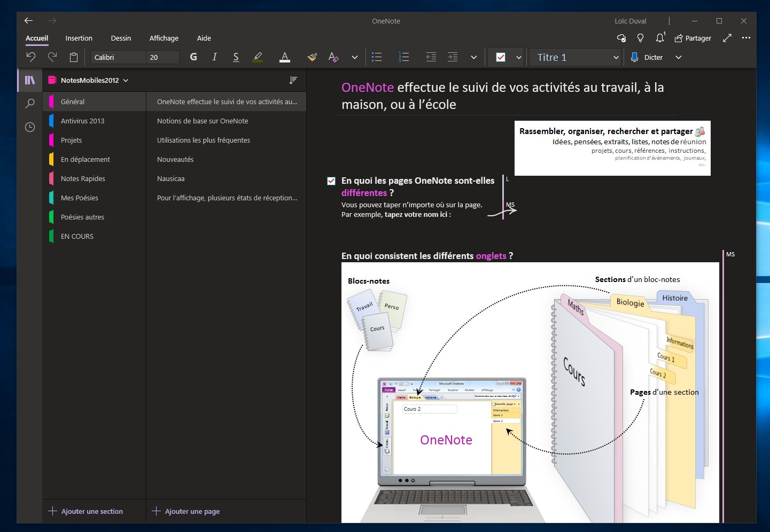Show recent notes clock icon
The width and height of the screenshot is (770, 532).
click(30, 127)
